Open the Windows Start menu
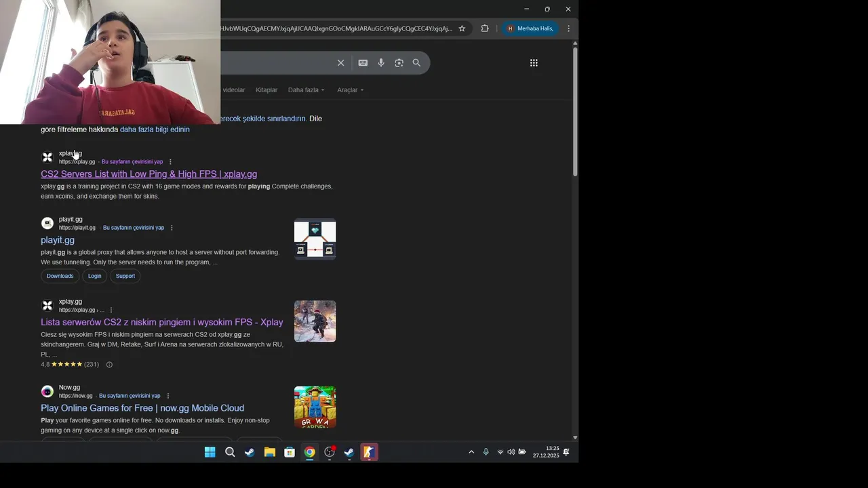The image size is (868, 488). 210,452
